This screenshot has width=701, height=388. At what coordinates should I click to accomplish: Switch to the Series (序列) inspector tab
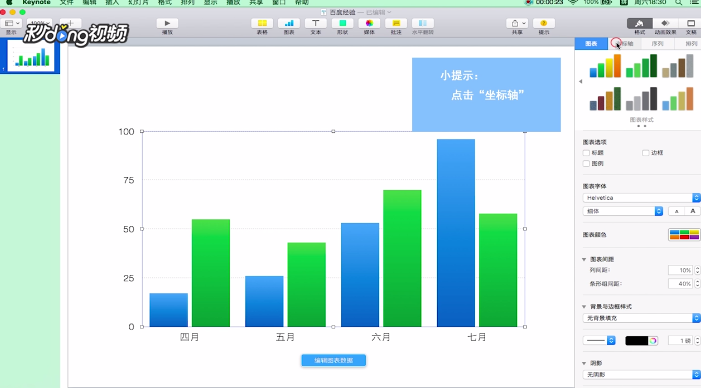pos(658,43)
